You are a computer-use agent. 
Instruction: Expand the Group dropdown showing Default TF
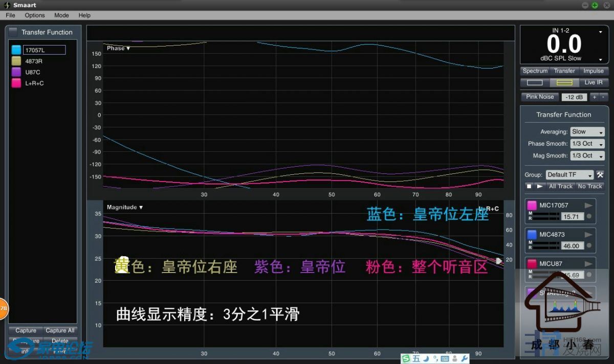click(x=569, y=175)
